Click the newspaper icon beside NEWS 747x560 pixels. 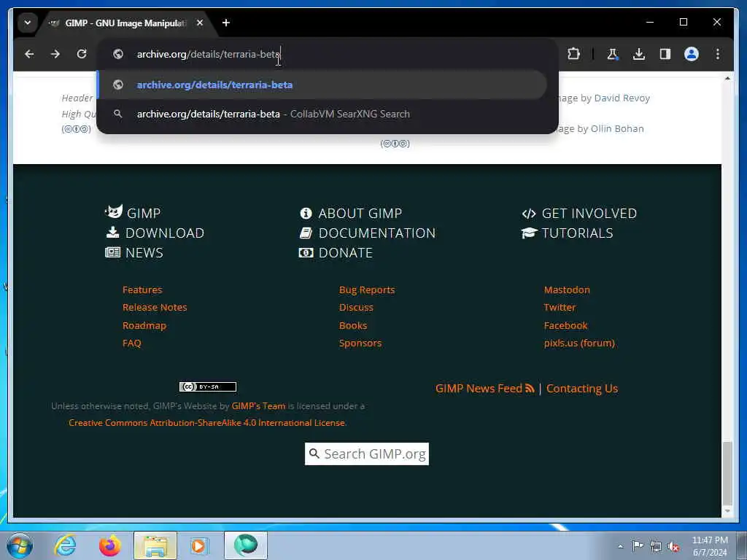coord(113,252)
